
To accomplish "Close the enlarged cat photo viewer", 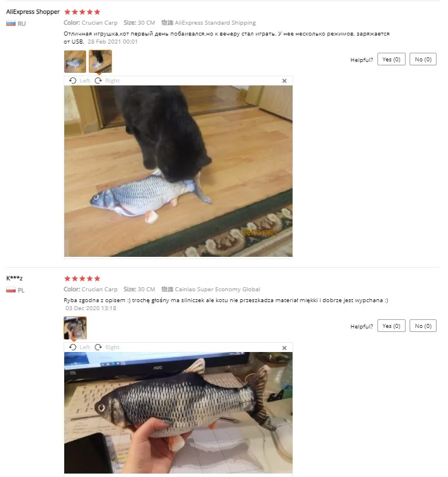I will 285,81.
